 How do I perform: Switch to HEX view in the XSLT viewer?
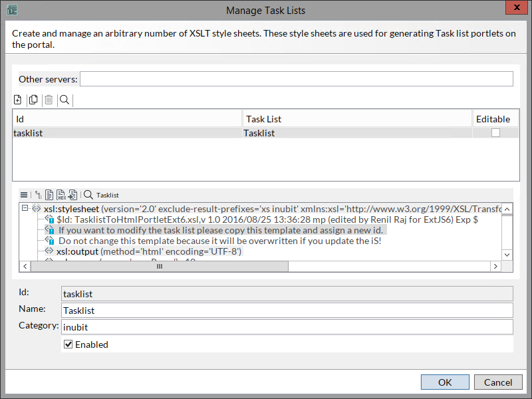(x=61, y=195)
